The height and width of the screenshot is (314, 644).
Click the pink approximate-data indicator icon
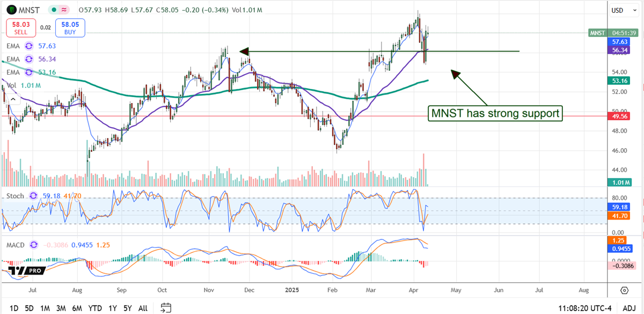point(65,10)
